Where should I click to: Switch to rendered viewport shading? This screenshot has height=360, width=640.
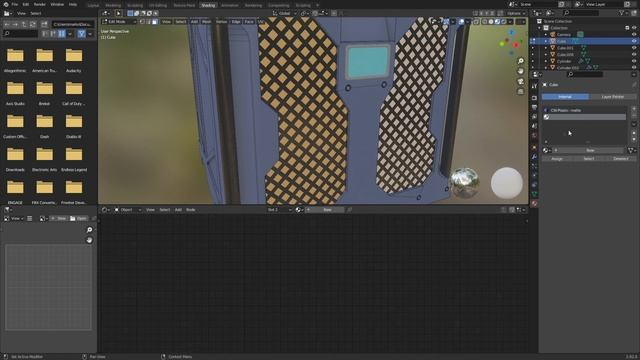tap(503, 22)
